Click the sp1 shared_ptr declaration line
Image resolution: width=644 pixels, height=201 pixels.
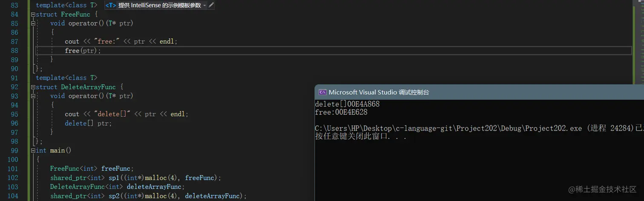135,178
